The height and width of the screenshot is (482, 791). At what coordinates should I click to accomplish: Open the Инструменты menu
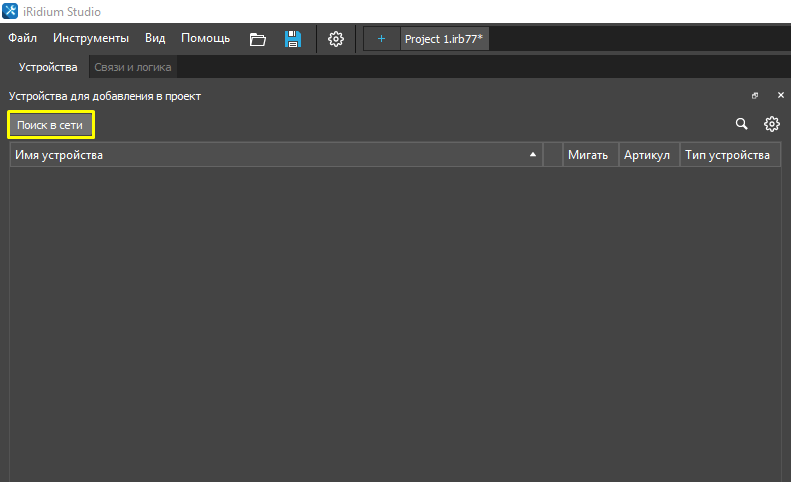(91, 39)
